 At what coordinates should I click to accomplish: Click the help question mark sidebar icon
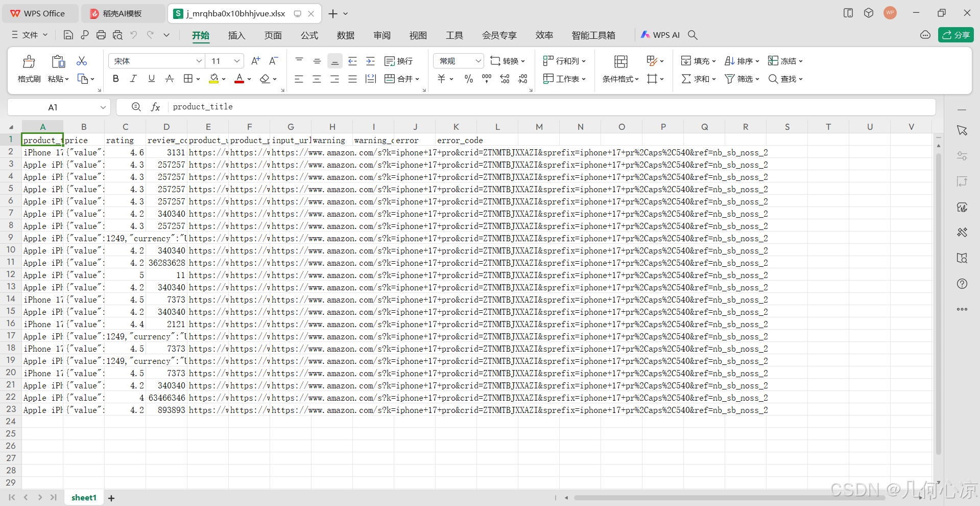click(x=962, y=284)
